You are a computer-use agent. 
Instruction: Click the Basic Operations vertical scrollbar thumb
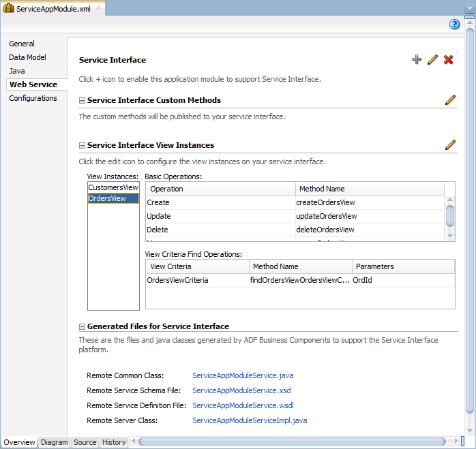click(450, 216)
